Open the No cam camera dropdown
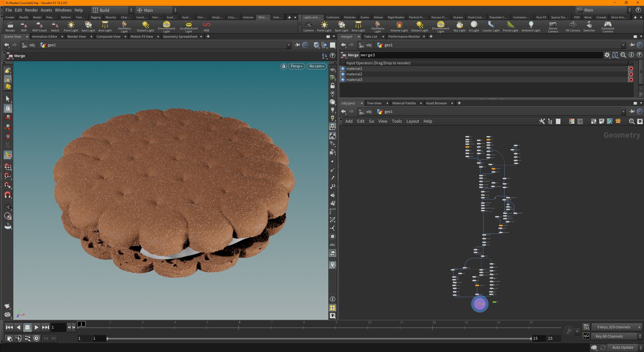 click(316, 66)
